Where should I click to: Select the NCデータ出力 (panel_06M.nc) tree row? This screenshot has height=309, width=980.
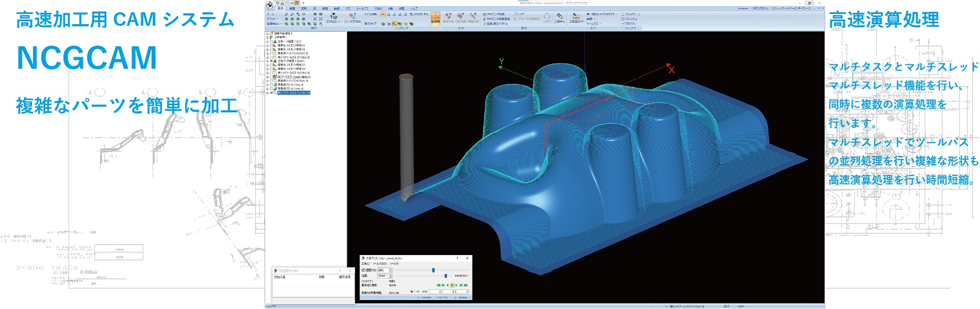294,77
